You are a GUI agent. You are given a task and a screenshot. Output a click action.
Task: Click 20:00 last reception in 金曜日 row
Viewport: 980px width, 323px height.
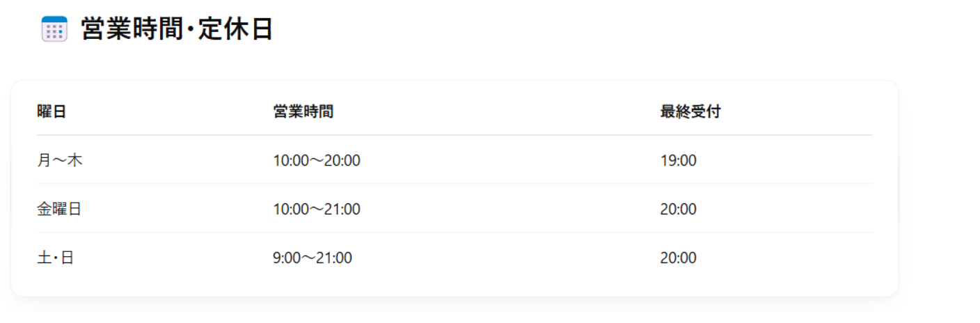679,209
